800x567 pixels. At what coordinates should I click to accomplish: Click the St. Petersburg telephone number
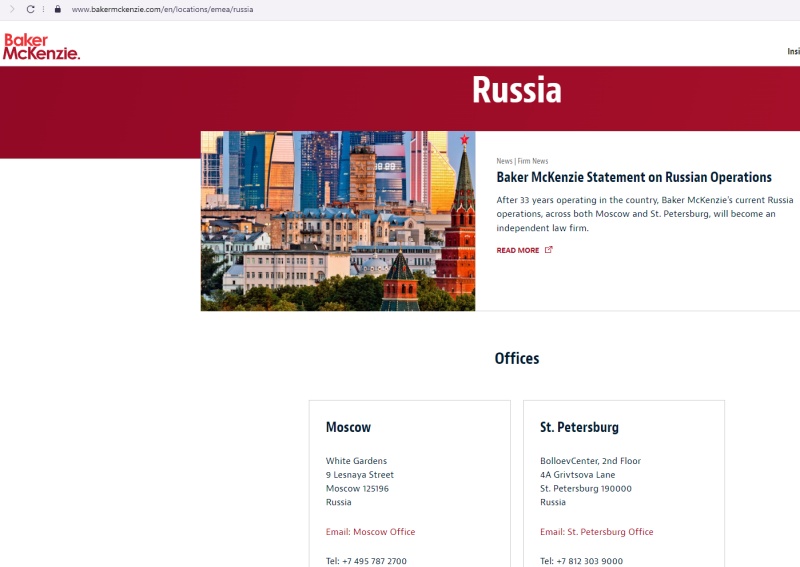click(581, 561)
